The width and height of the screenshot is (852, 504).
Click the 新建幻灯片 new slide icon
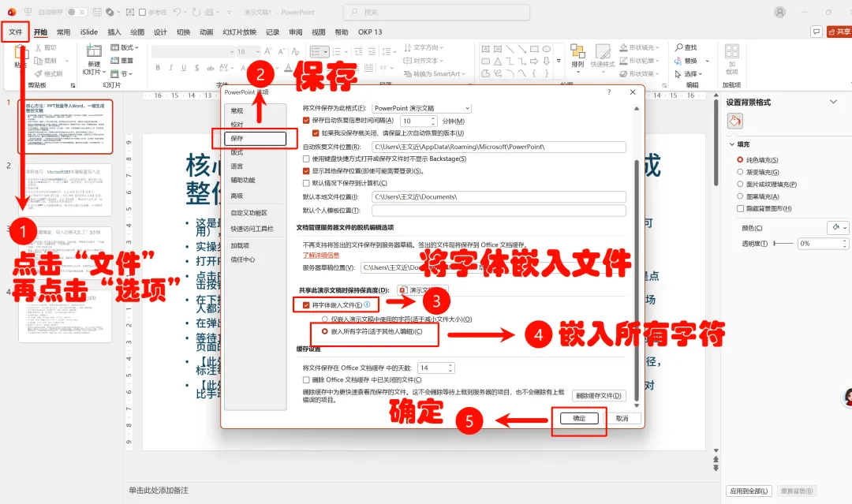(94, 51)
